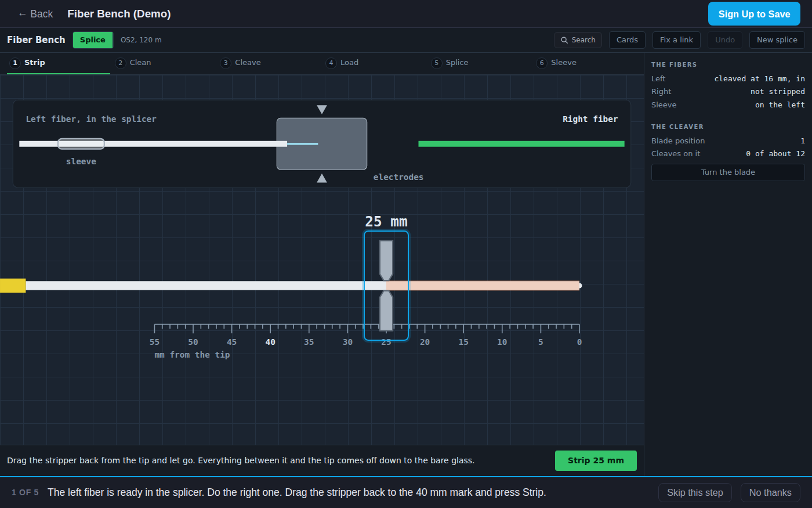Click the 'Right fiber' label
The image size is (812, 508).
[590, 119]
